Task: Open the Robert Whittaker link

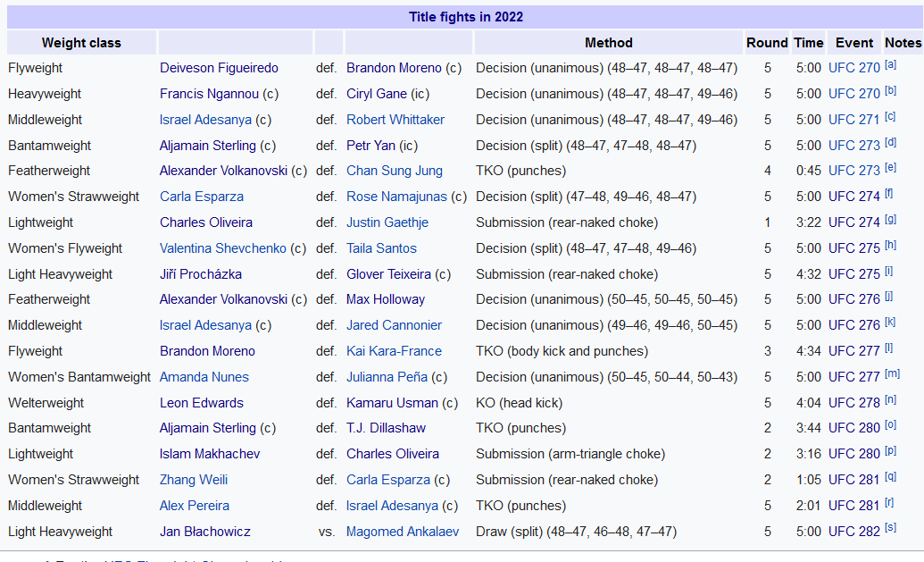Action: [395, 120]
